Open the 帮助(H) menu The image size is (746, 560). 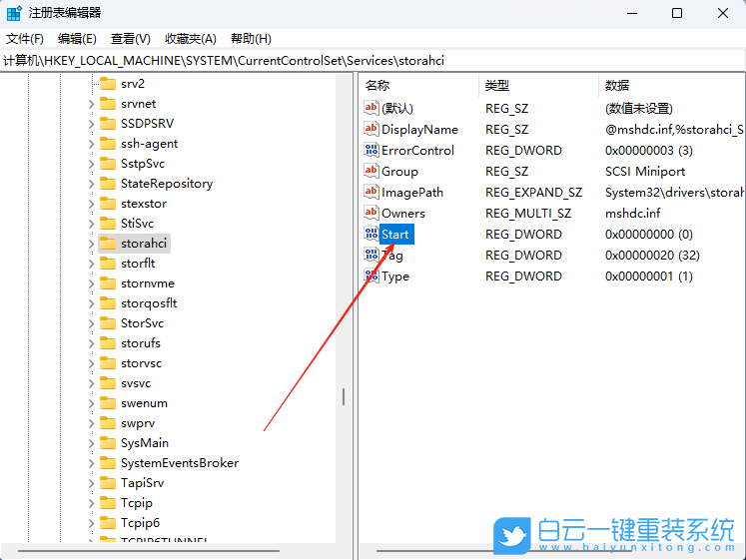tap(251, 39)
